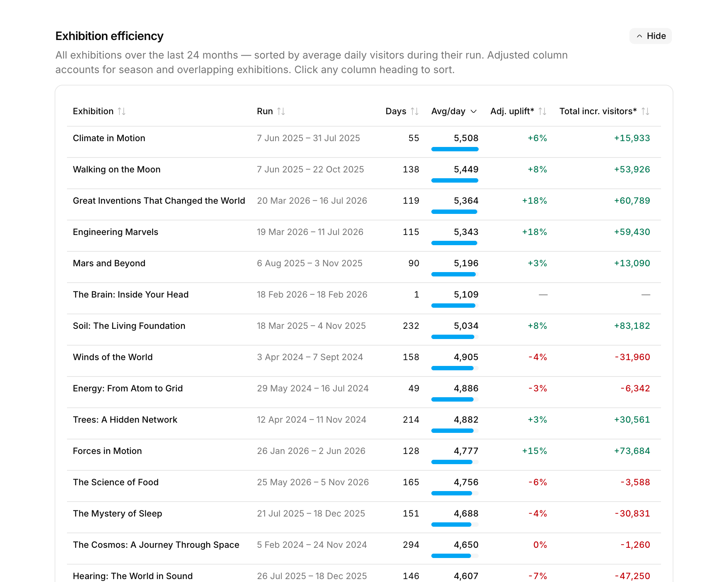Click the total visitors value +60,789
The image size is (728, 582).
632,201
